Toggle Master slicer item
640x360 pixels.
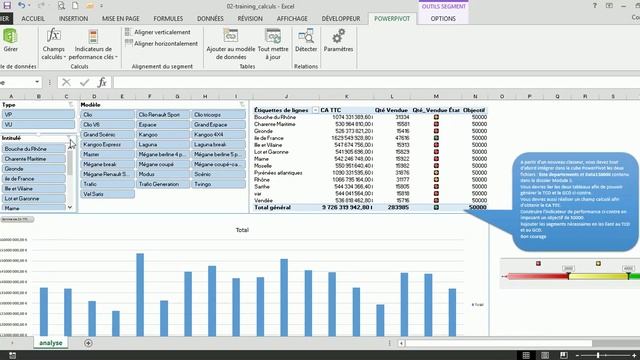(107, 154)
